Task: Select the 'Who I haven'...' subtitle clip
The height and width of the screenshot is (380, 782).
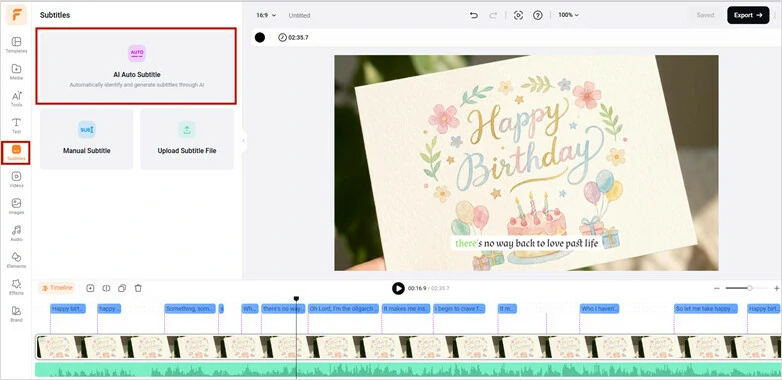Action: click(x=599, y=309)
